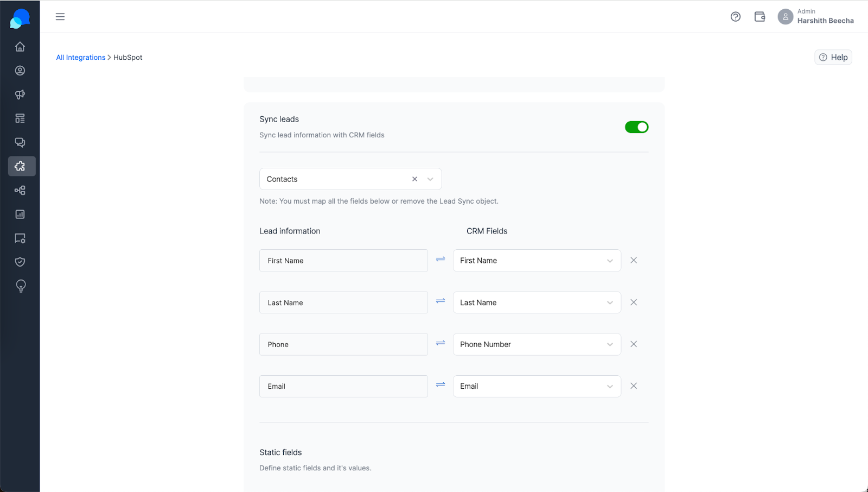Select the integrations puzzle icon in sidebar
Image resolution: width=868 pixels, height=492 pixels.
pos(22,166)
